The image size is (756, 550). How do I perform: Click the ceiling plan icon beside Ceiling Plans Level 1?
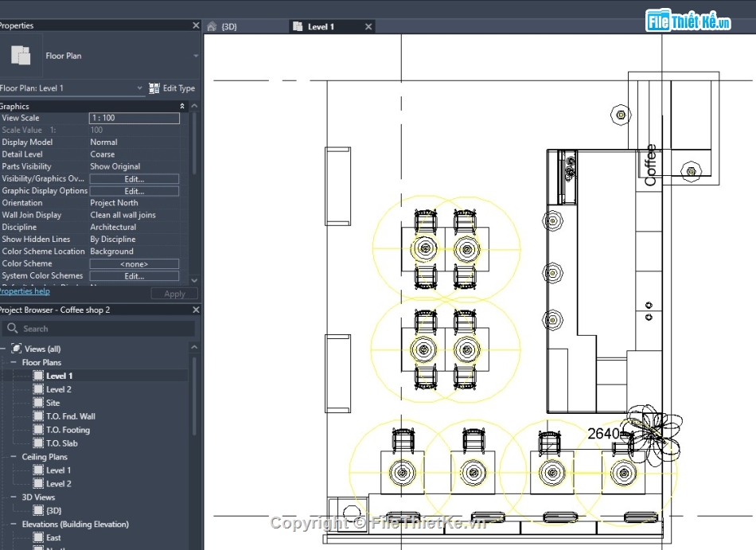[38, 470]
